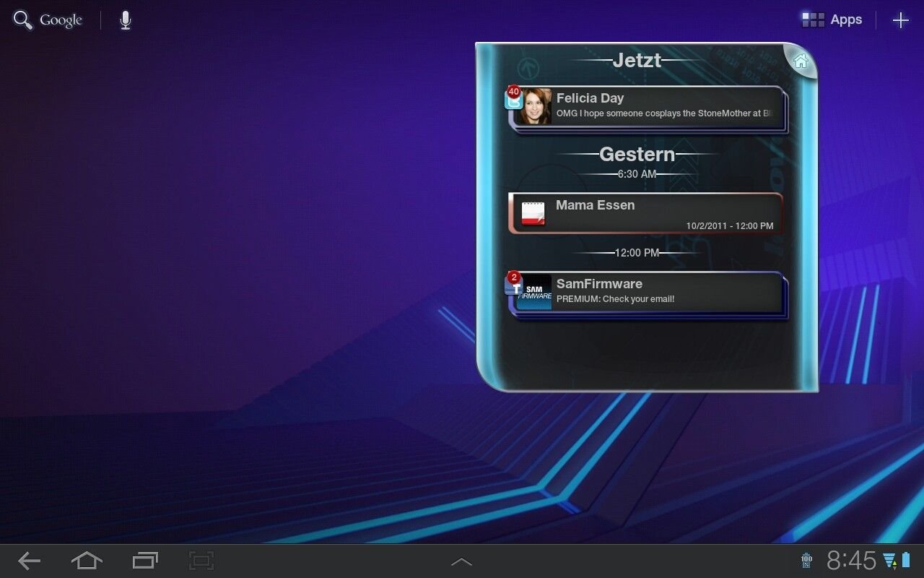Image resolution: width=924 pixels, height=578 pixels.
Task: Open the recent apps list
Action: click(x=145, y=561)
